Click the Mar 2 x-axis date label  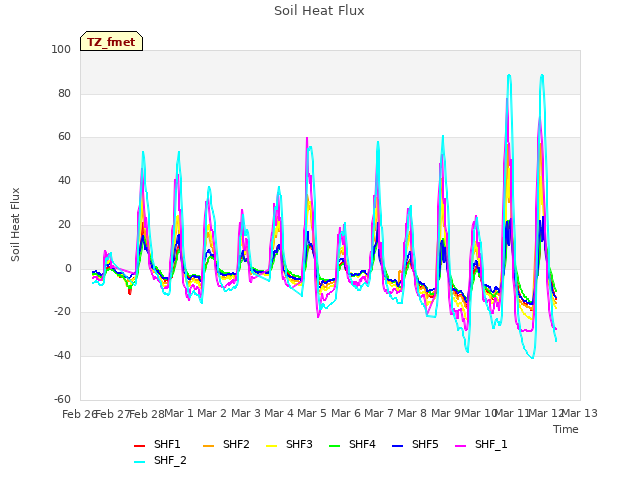[x=212, y=413]
